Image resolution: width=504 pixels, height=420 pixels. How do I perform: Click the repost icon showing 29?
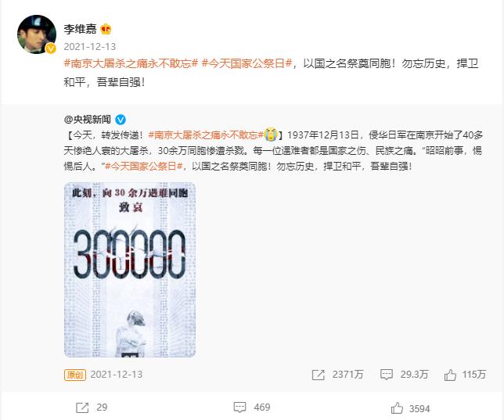pyautogui.click(x=92, y=407)
